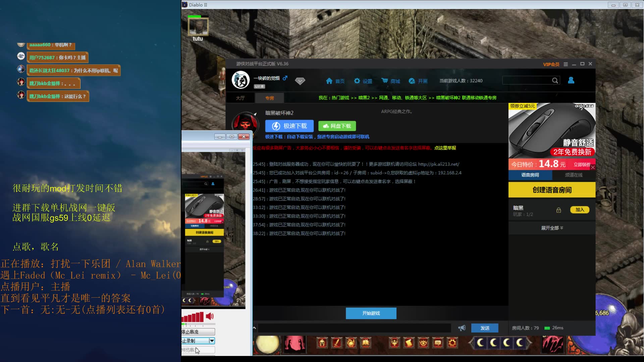
Task: Open the blue user account icon
Action: coord(571,80)
